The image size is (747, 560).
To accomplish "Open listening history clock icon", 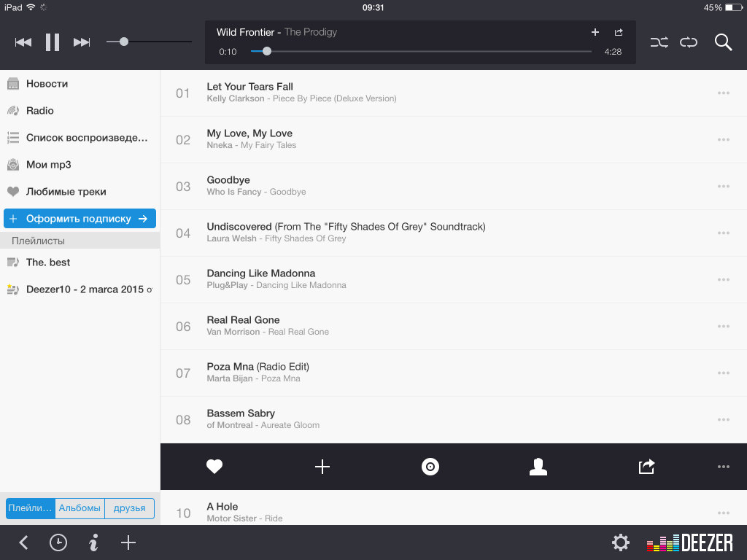I will point(58,542).
